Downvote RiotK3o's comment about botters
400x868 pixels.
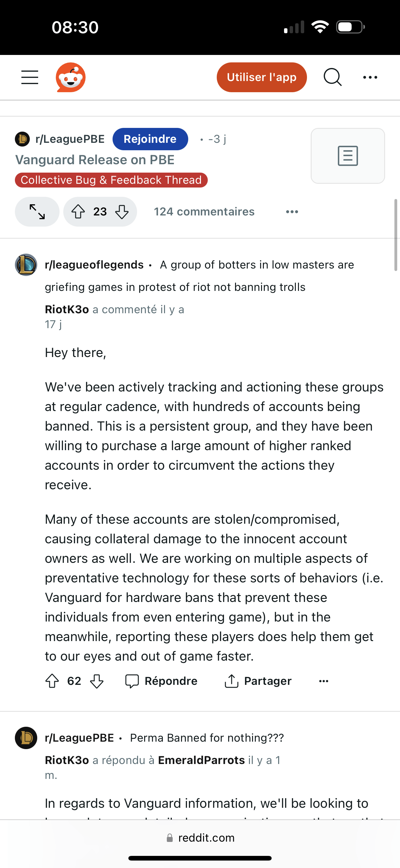coord(97,681)
